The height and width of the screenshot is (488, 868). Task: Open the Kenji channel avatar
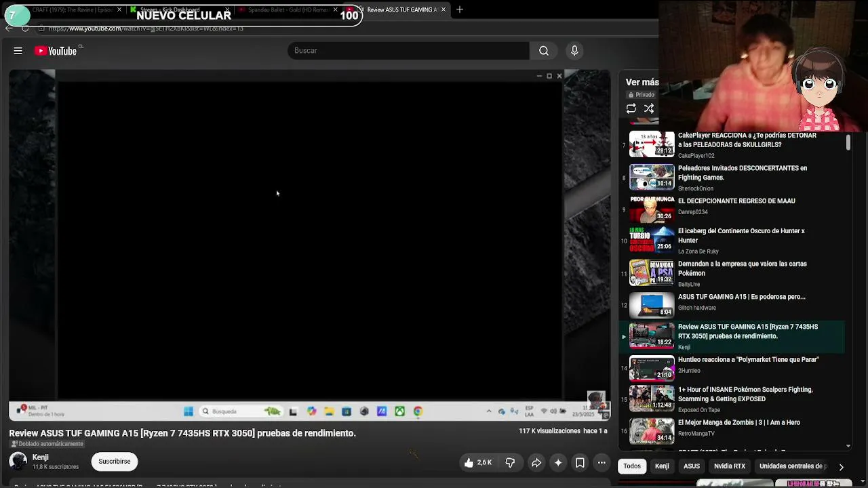pyautogui.click(x=18, y=462)
